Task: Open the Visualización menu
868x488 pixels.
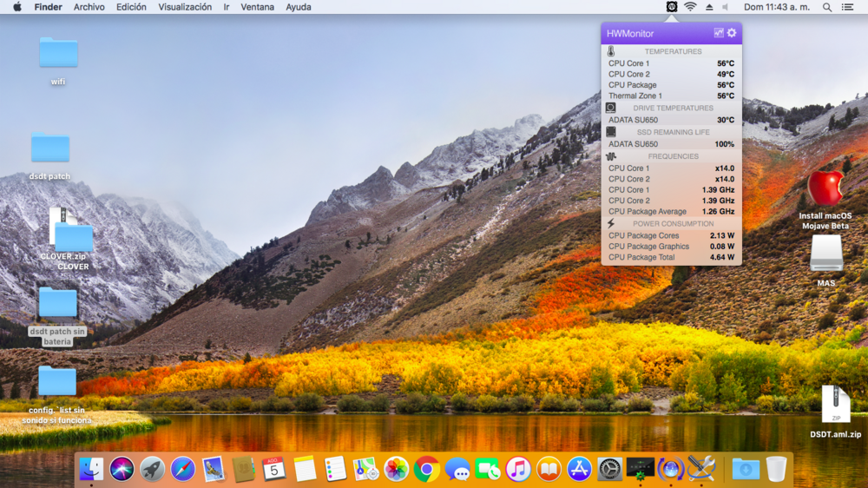Action: 185,7
